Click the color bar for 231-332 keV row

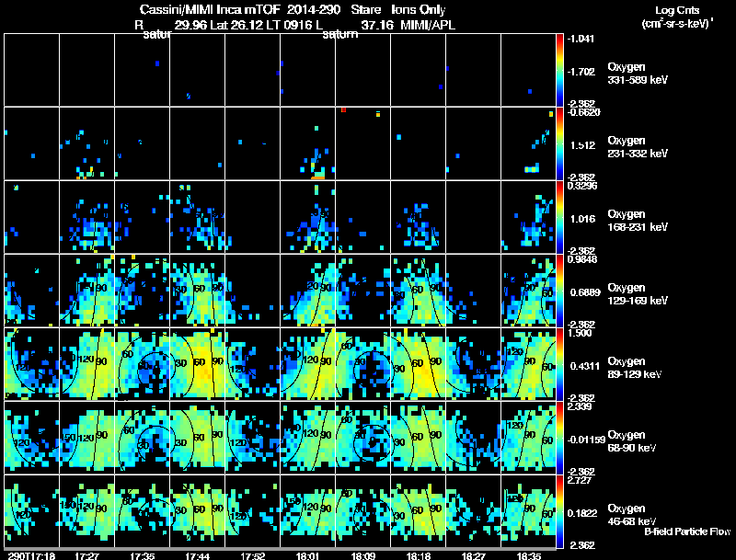click(559, 143)
